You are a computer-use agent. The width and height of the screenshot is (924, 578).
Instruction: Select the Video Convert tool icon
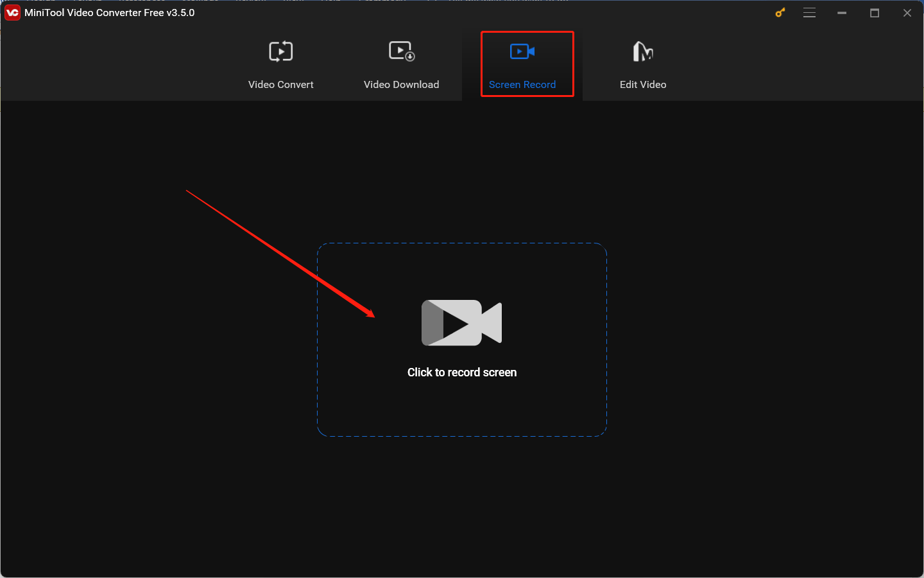pyautogui.click(x=280, y=51)
